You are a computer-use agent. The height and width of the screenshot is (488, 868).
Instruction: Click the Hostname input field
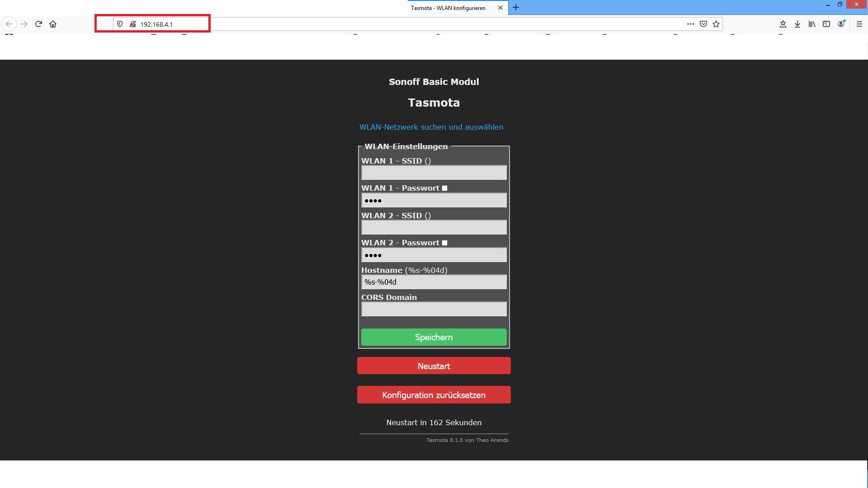pyautogui.click(x=434, y=282)
